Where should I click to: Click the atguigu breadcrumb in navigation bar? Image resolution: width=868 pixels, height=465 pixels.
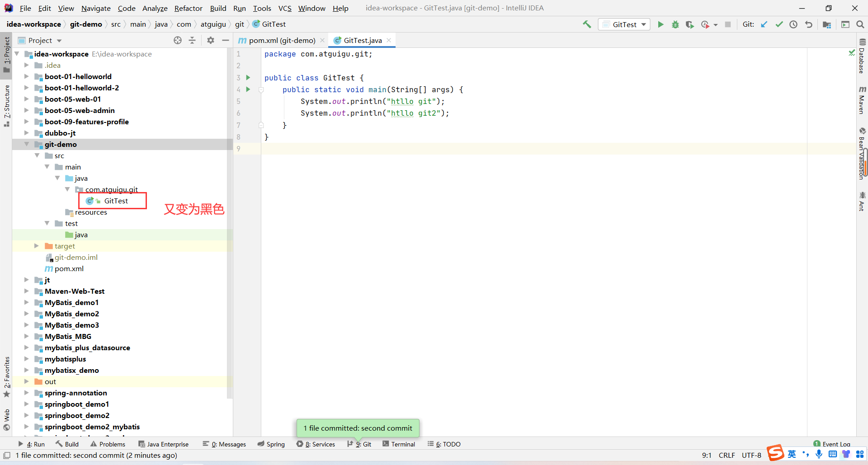point(213,24)
